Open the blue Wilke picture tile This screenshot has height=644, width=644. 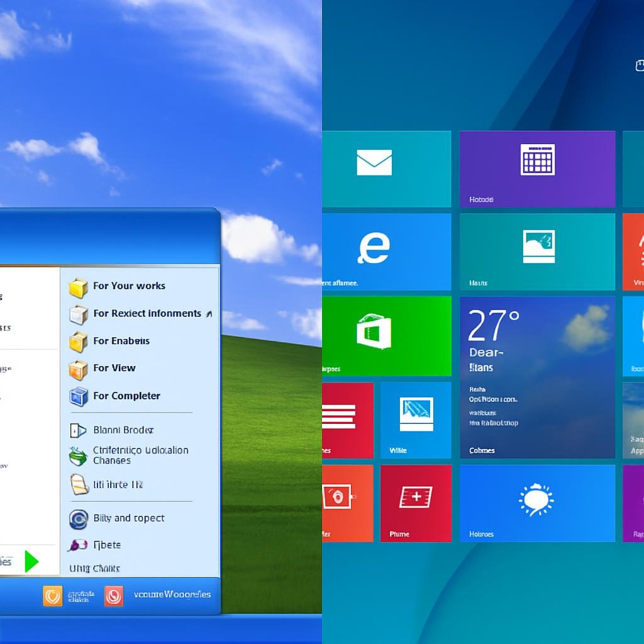(x=415, y=419)
